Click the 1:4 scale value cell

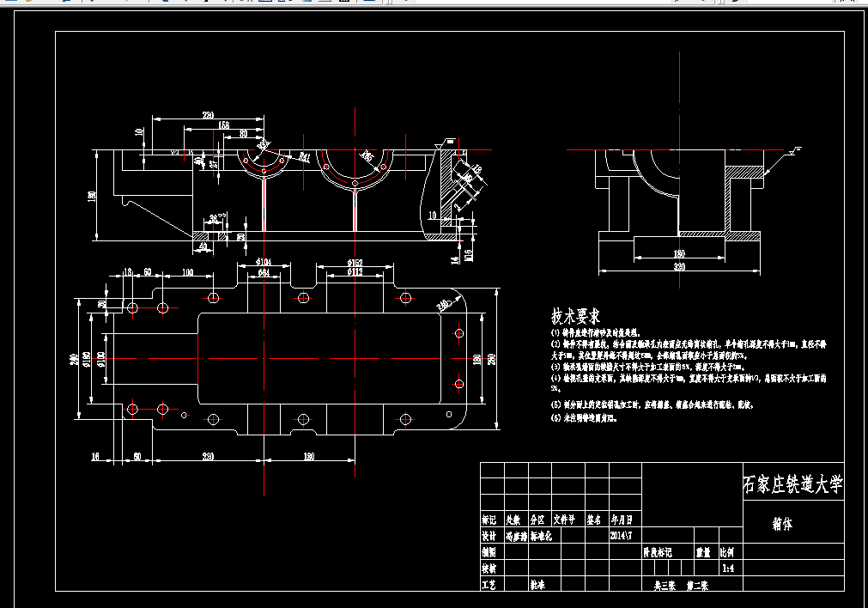728,568
